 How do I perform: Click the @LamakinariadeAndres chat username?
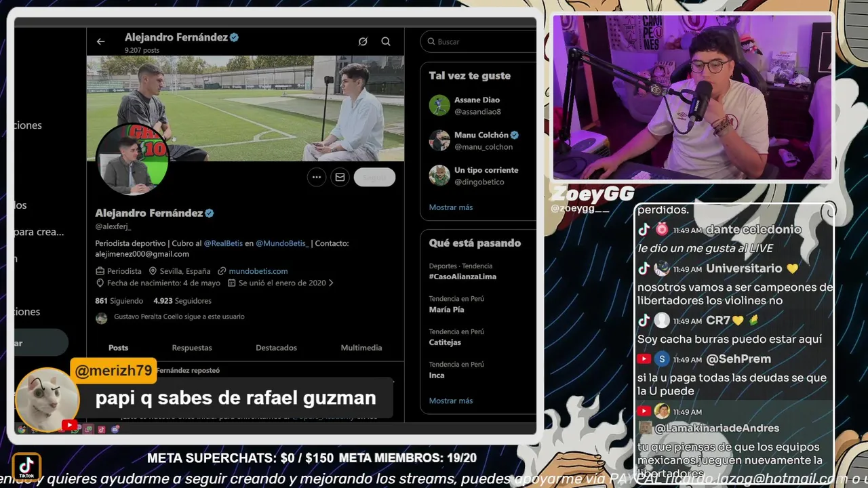click(716, 428)
